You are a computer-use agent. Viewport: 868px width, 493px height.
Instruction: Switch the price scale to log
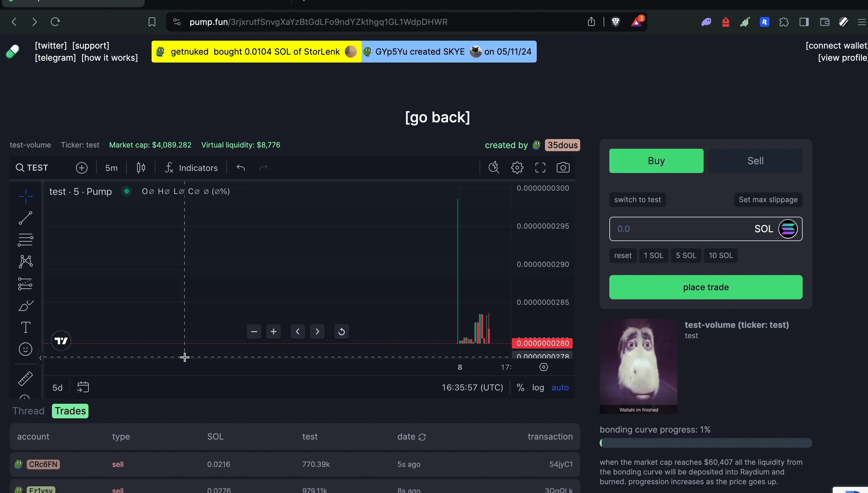tap(538, 387)
